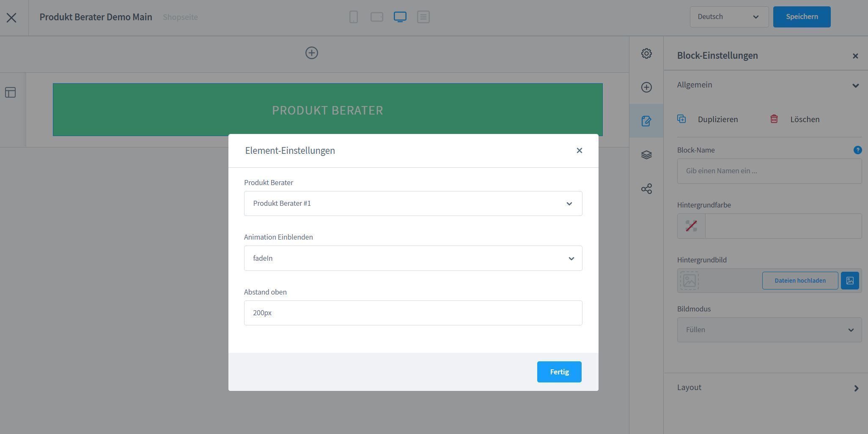The image size is (868, 434).
Task: Open Deutsch language selector
Action: point(729,17)
